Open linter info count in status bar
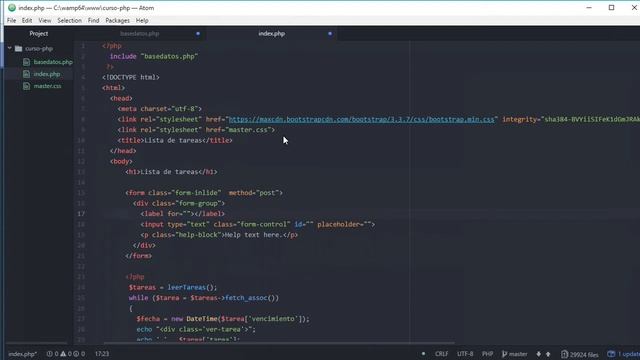This screenshot has height=360, width=640. [x=79, y=354]
